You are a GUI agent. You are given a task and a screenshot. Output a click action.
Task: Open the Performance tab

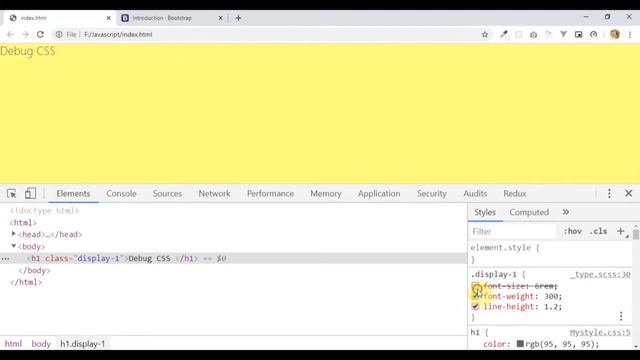270,193
